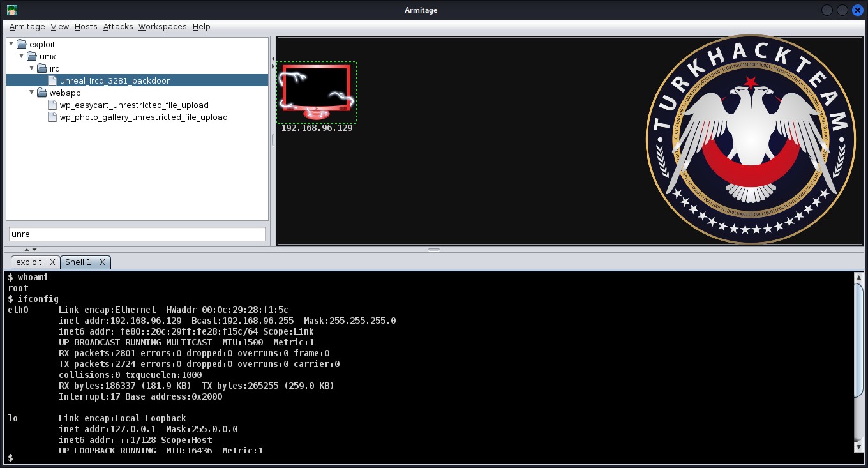Click the left-pointing arrow on the vertical splitter
Screen dimensions: 868x468
pos(273,59)
